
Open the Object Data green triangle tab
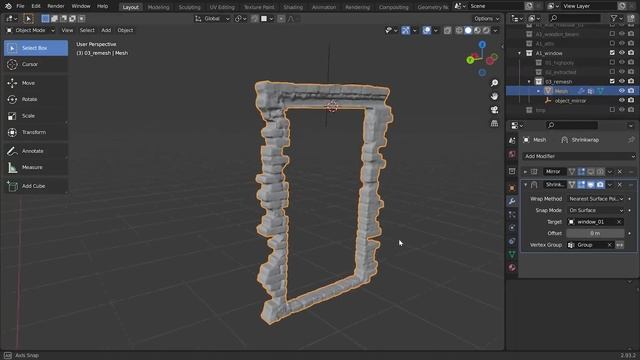click(512, 254)
